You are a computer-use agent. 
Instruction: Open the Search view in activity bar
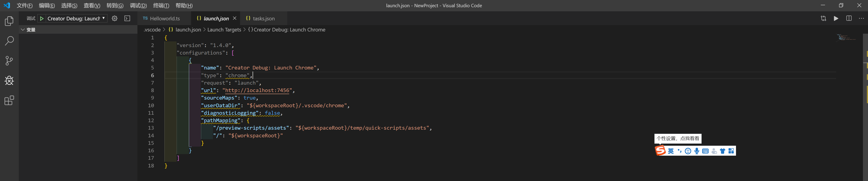click(x=9, y=41)
